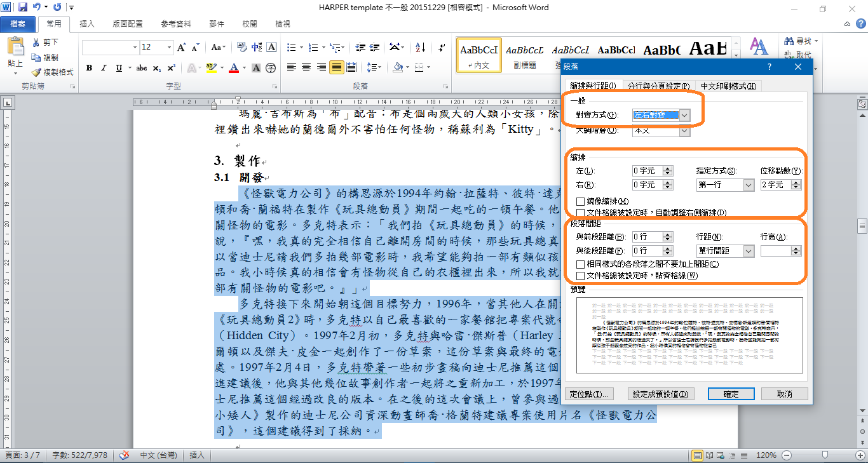Click the Undo arrow in quick access toolbar
The height and width of the screenshot is (463, 868).
(36, 8)
